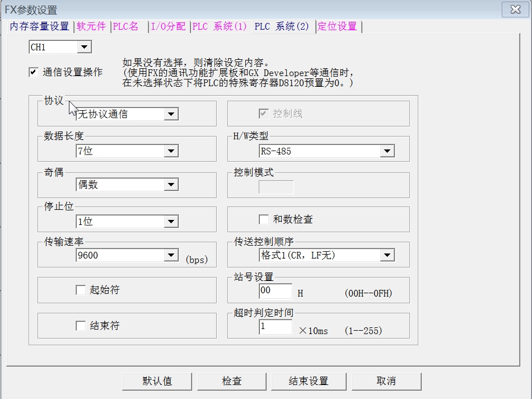The image size is (532, 399).
Task: Expand the 传输速率 baud rate dropdown
Action: coord(171,255)
